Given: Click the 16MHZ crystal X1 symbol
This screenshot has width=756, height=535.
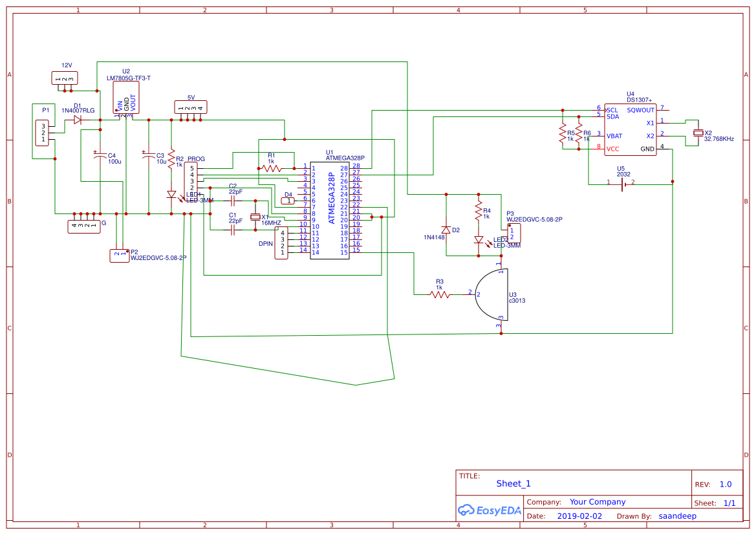Looking at the screenshot, I should click(254, 217).
